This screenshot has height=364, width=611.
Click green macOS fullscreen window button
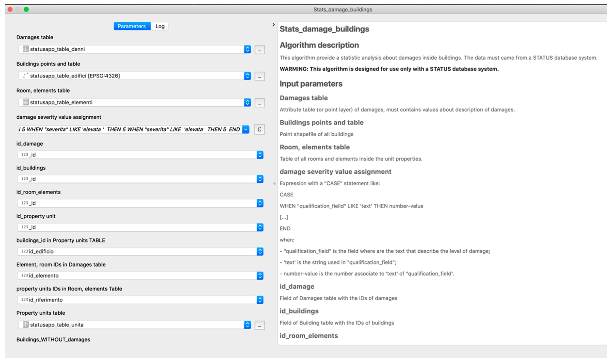tap(26, 9)
